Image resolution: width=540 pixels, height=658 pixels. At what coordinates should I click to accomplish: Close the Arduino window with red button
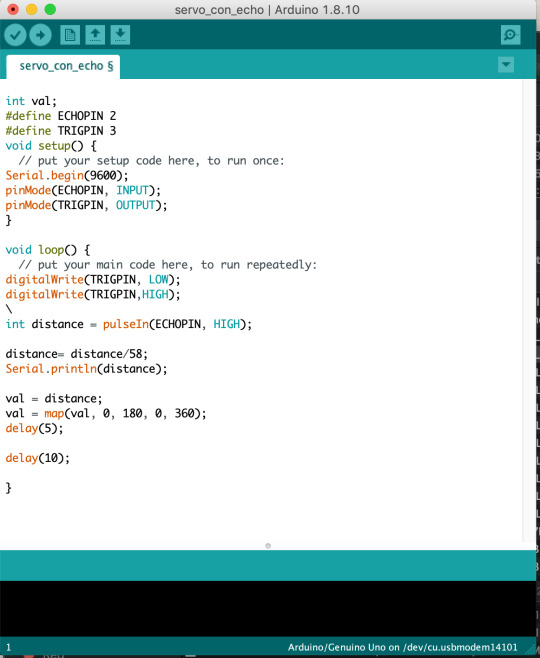click(13, 9)
